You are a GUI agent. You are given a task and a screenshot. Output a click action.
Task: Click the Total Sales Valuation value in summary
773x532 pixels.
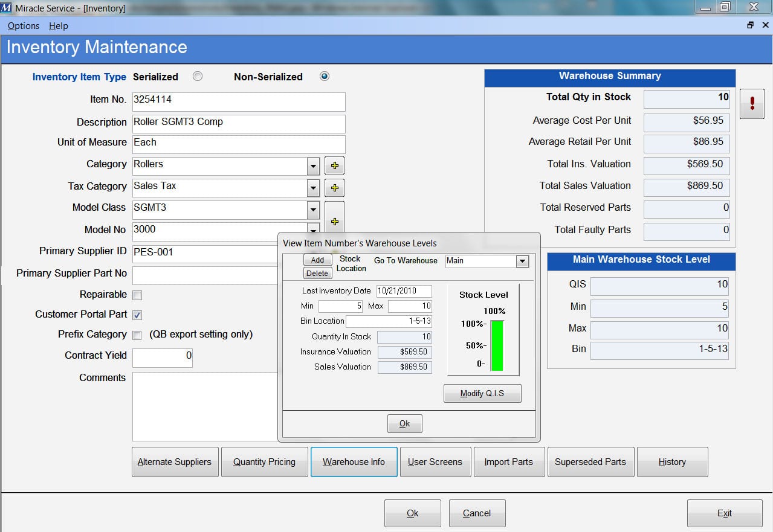(687, 187)
